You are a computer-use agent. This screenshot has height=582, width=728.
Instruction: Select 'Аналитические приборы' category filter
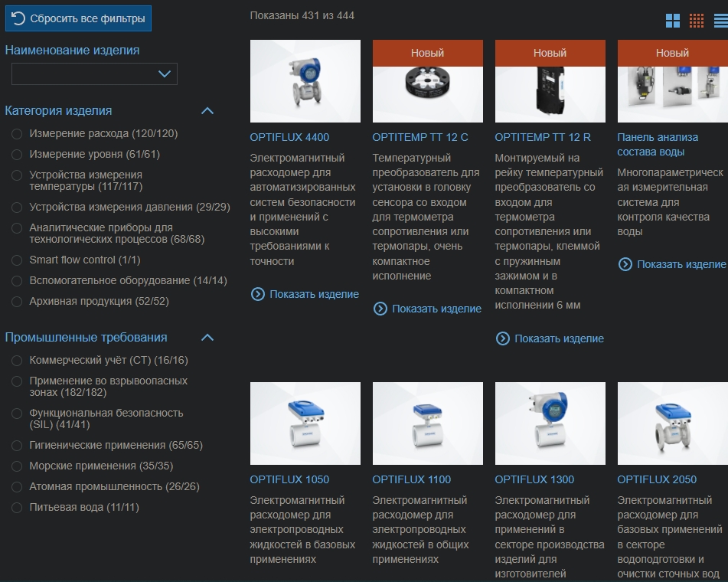(x=17, y=228)
